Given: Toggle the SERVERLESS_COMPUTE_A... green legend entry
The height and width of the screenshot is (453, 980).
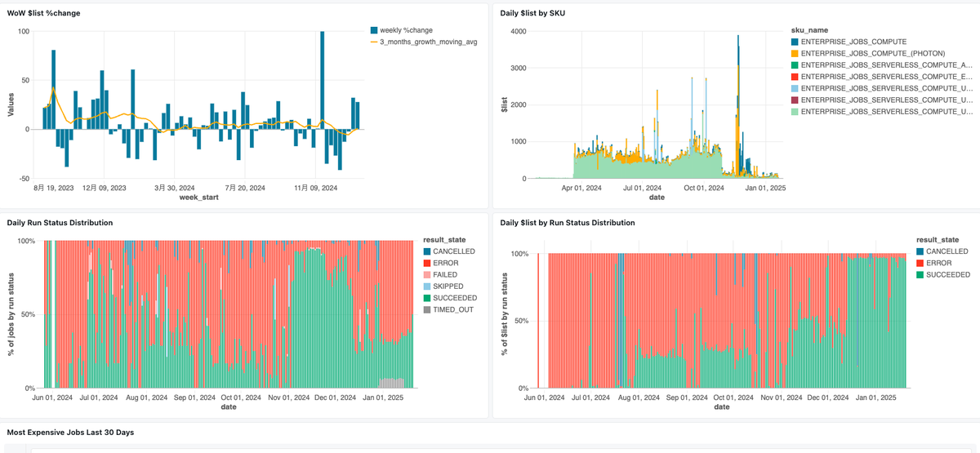Looking at the screenshot, I should [x=881, y=64].
